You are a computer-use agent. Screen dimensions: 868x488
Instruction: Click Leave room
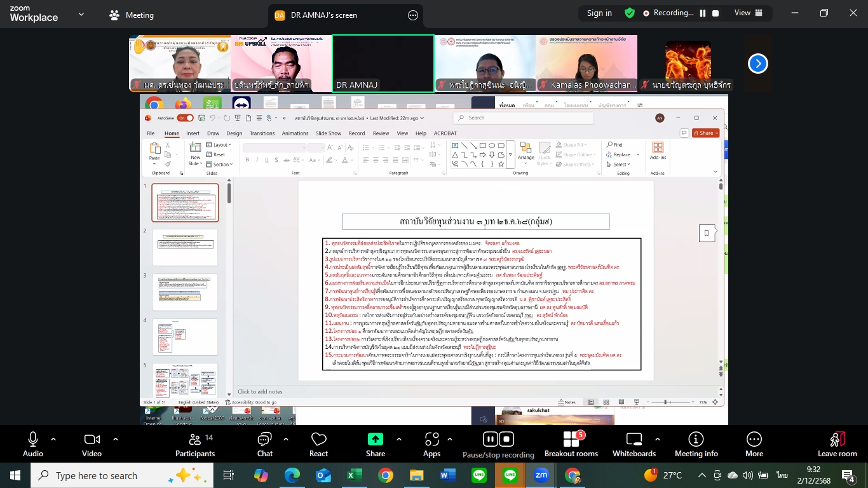click(837, 444)
